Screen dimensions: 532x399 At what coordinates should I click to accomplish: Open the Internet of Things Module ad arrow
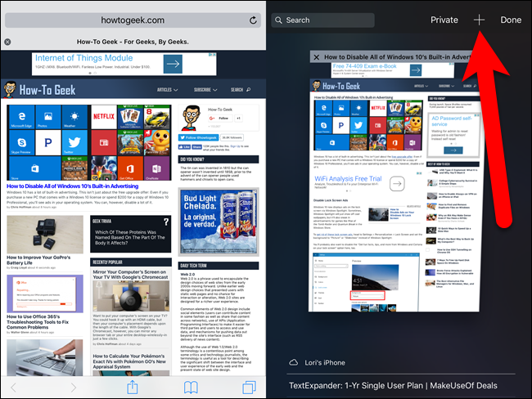pos(173,64)
